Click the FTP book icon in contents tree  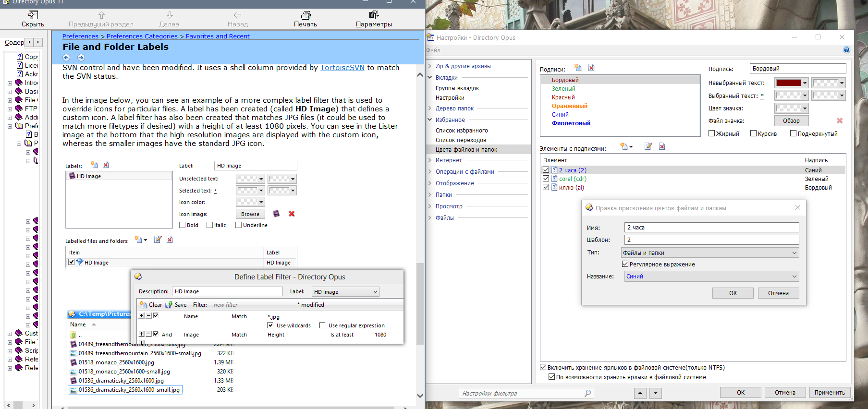click(x=19, y=108)
